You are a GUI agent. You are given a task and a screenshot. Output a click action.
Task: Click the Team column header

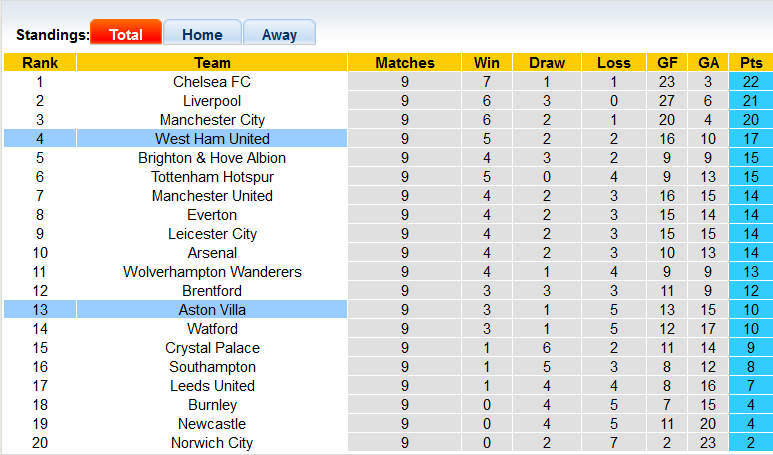(x=212, y=63)
